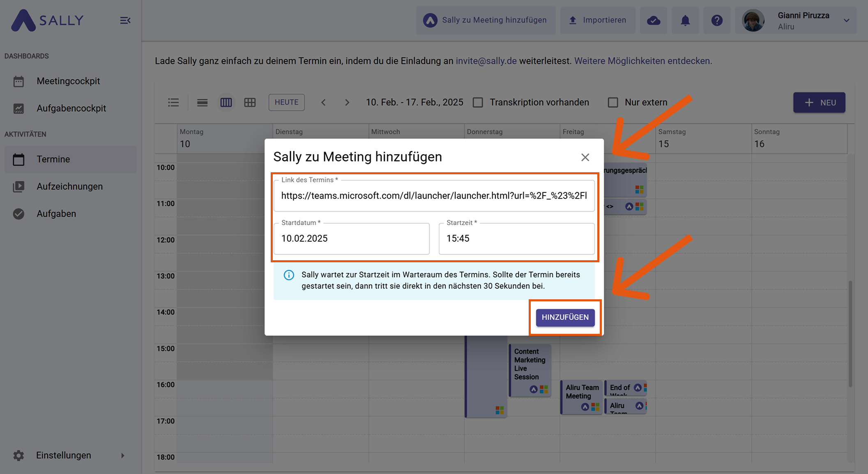Open Gianni Piruzza account dropdown
The width and height of the screenshot is (868, 474).
[796, 20]
